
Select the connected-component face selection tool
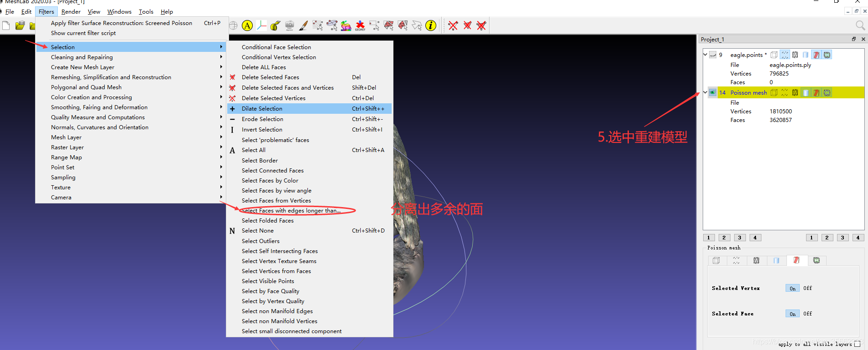pos(388,25)
